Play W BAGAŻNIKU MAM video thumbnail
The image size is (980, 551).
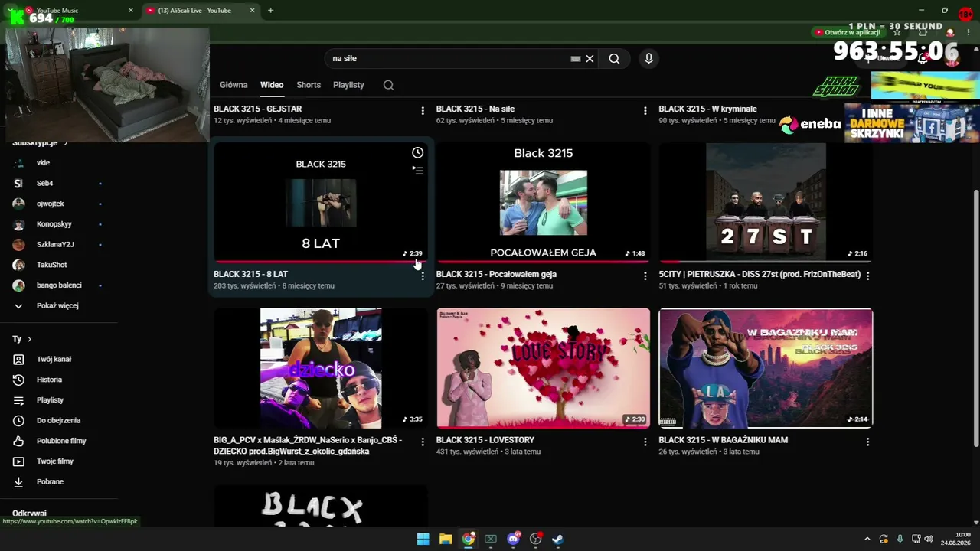click(766, 368)
